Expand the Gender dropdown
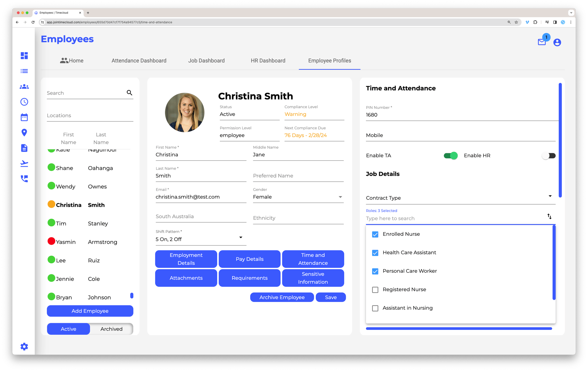The image size is (588, 371). click(340, 197)
